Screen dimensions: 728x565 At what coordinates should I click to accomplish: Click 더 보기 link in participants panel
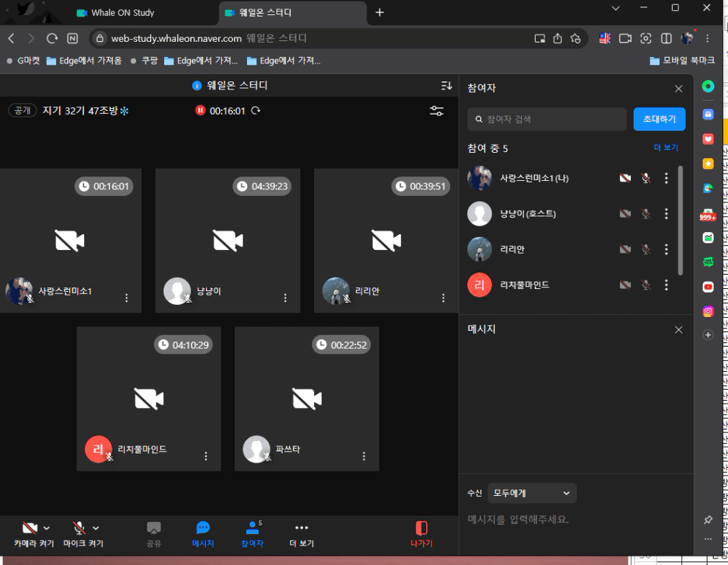[x=666, y=148]
